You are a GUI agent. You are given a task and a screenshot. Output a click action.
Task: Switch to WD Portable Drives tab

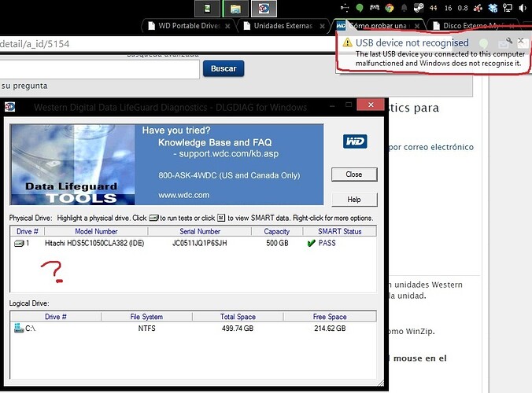[x=190, y=26]
